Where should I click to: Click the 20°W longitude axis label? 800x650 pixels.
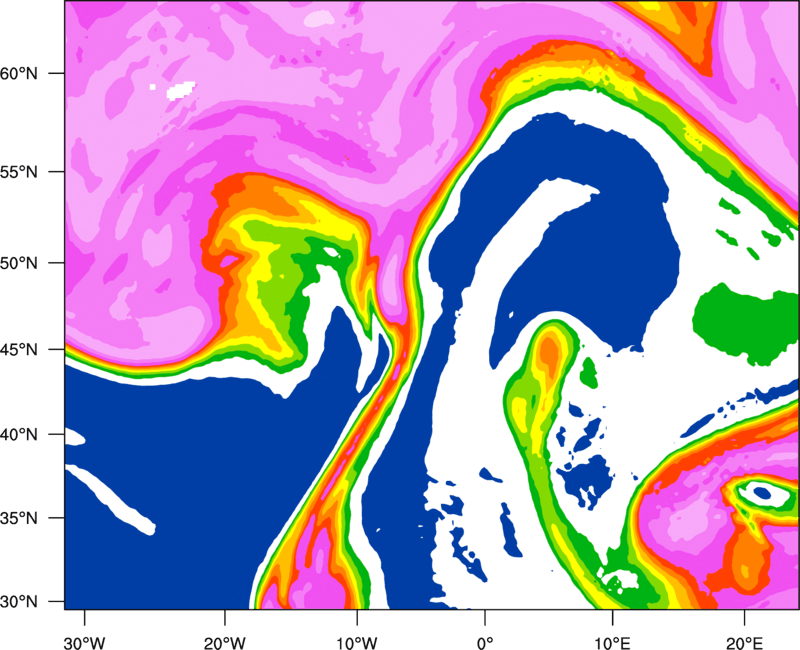(225, 643)
